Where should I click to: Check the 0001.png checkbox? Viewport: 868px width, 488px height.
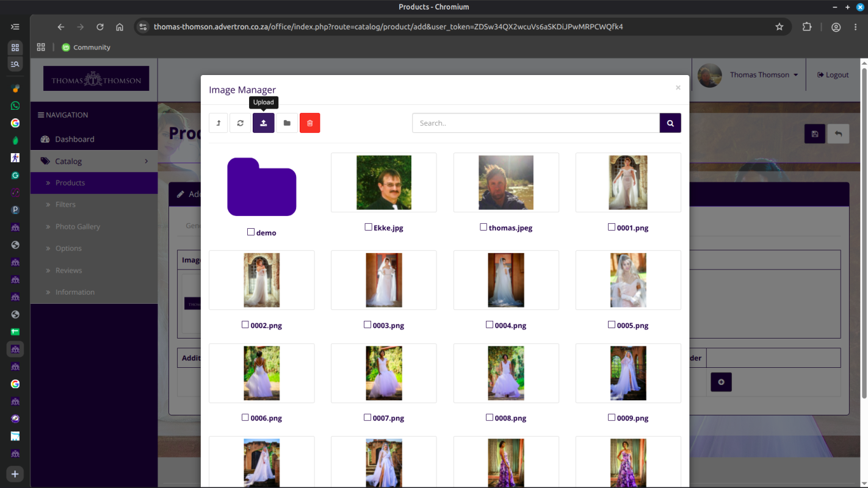(x=612, y=227)
